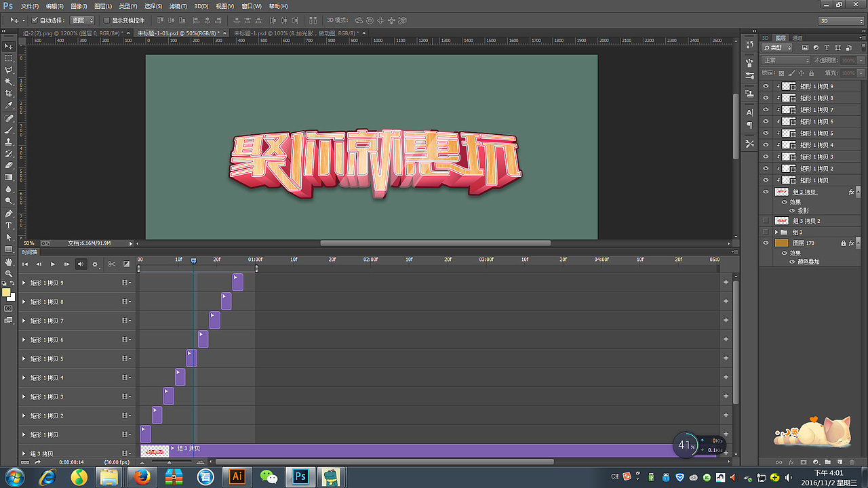Viewport: 868px width, 488px height.
Task: Open the 文件(F) menu
Action: 30,6
